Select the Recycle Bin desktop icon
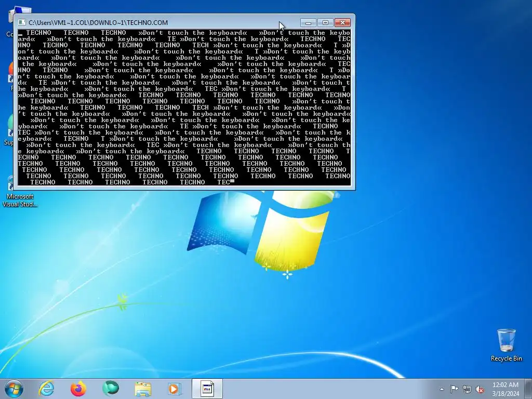The height and width of the screenshot is (399, 532). (506, 345)
